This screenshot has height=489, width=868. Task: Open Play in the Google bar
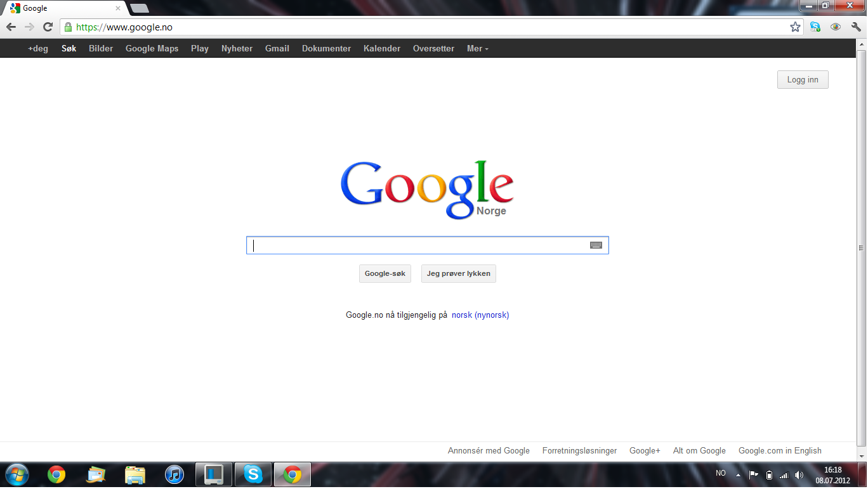[200, 48]
